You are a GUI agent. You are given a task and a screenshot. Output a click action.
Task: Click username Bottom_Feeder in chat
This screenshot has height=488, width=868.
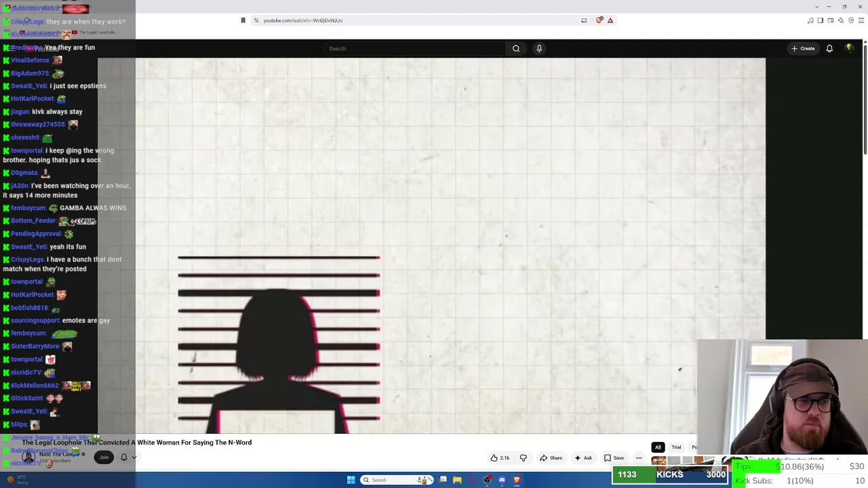click(x=33, y=221)
